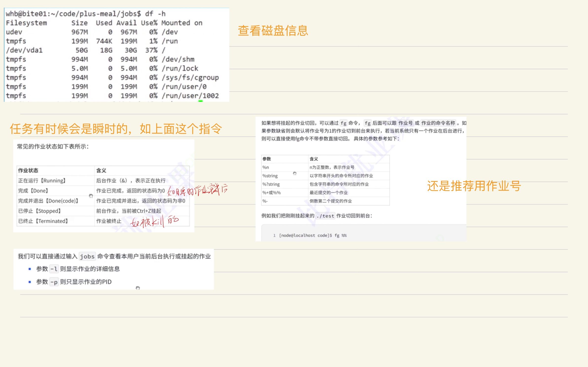Viewport: 588px width, 367px height.
Task: Select the blue bullet beside 参数 -l line
Action: [30, 269]
